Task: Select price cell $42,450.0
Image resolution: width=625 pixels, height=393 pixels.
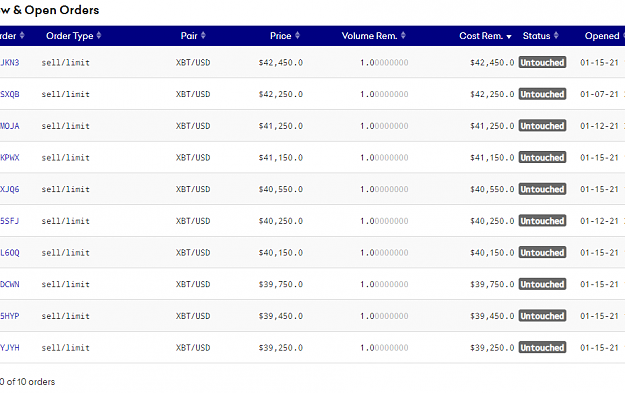Action: (x=281, y=63)
